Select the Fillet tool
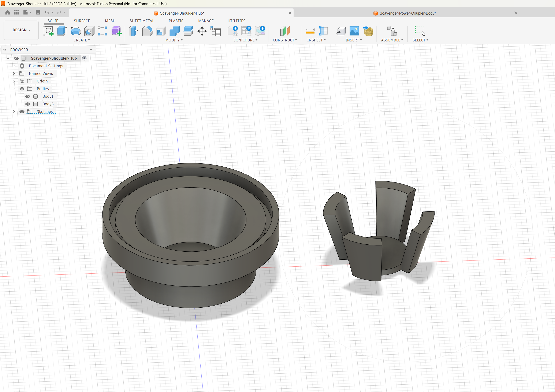 coord(147,31)
